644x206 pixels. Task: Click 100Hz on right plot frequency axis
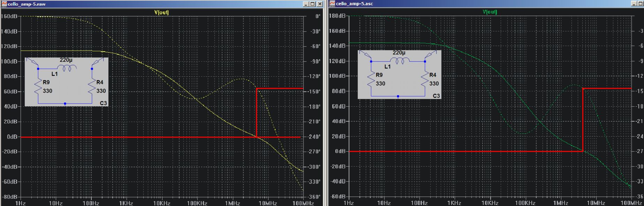click(419, 203)
